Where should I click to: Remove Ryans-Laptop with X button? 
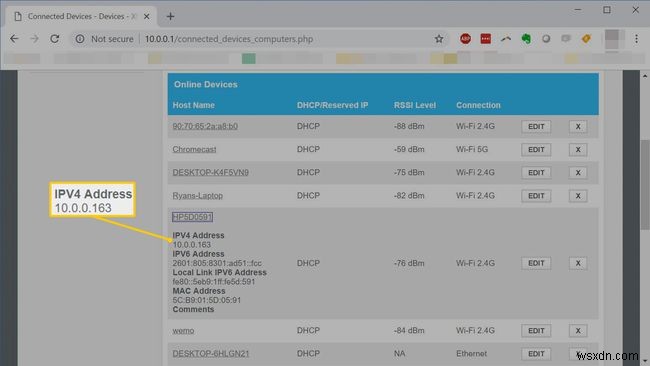pyautogui.click(x=578, y=196)
